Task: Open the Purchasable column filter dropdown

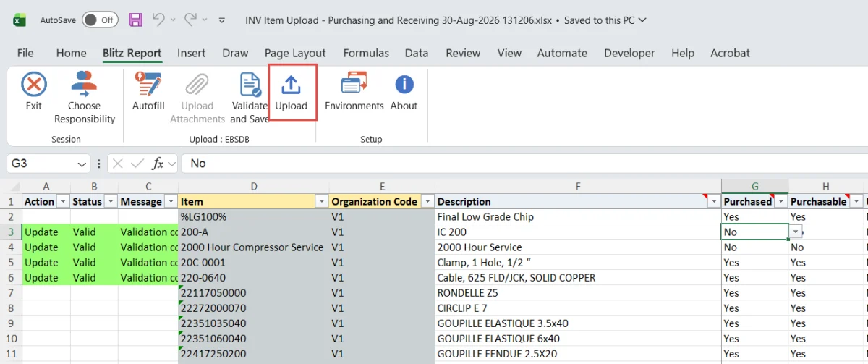Action: pyautogui.click(x=856, y=201)
